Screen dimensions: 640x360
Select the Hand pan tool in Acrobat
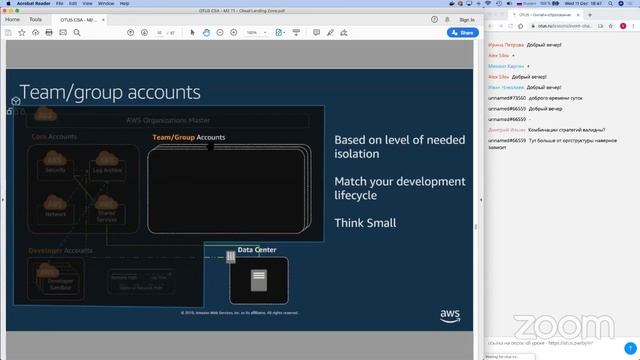206,33
